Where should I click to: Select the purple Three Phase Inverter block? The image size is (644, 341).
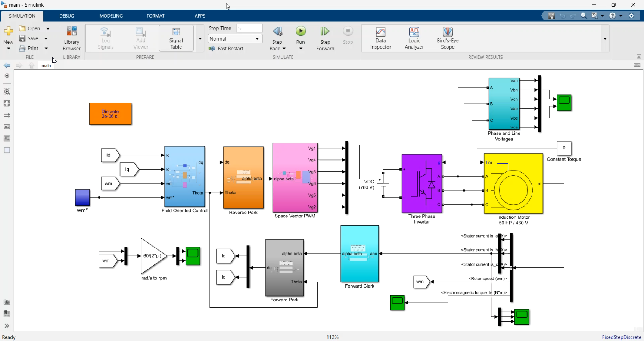click(x=422, y=184)
